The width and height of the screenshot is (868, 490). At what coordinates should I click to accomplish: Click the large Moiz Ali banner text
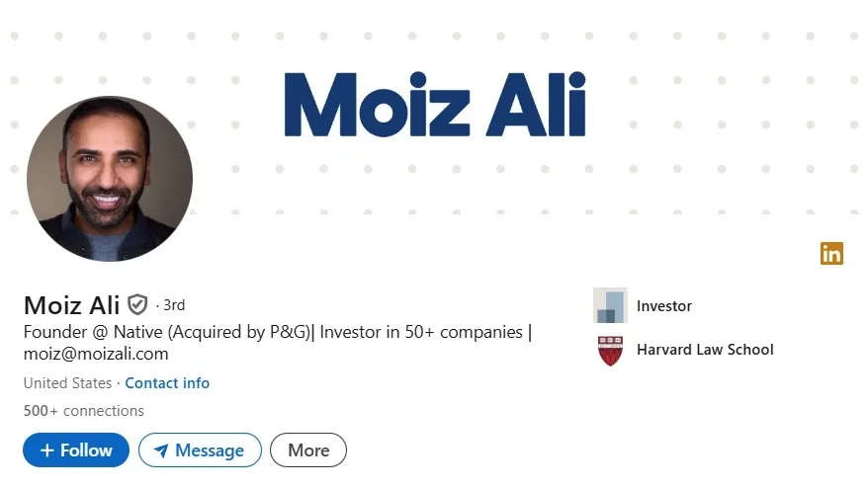[435, 105]
